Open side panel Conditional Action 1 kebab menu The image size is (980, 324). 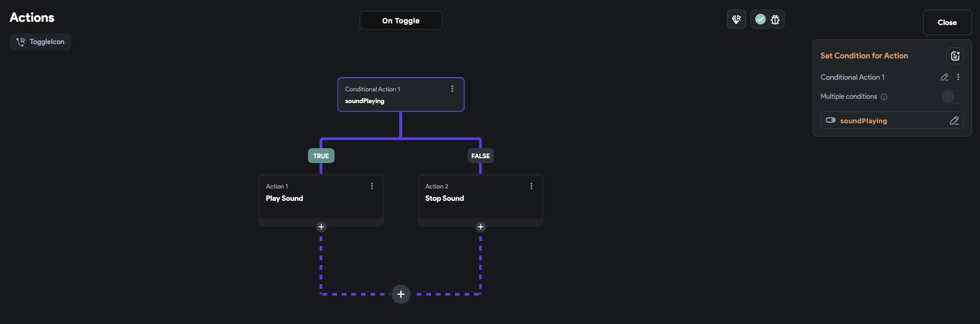[958, 77]
